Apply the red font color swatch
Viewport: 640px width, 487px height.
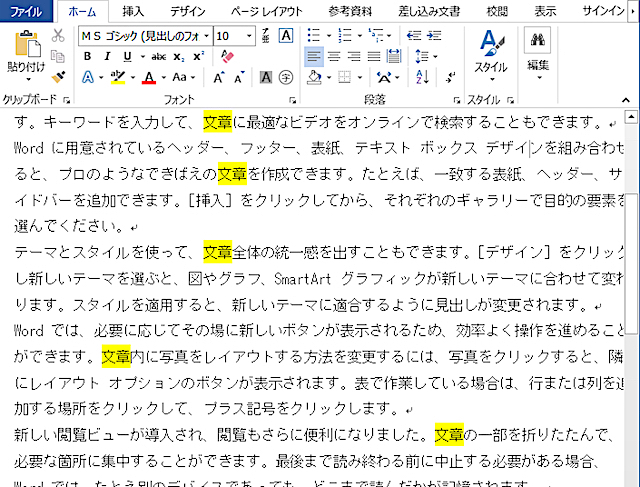click(x=148, y=77)
